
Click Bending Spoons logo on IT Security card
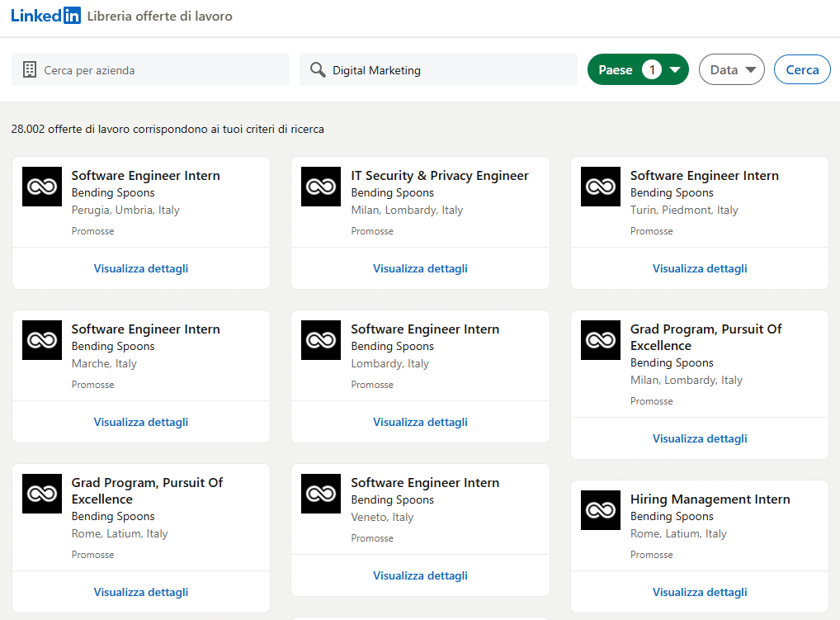(x=321, y=187)
